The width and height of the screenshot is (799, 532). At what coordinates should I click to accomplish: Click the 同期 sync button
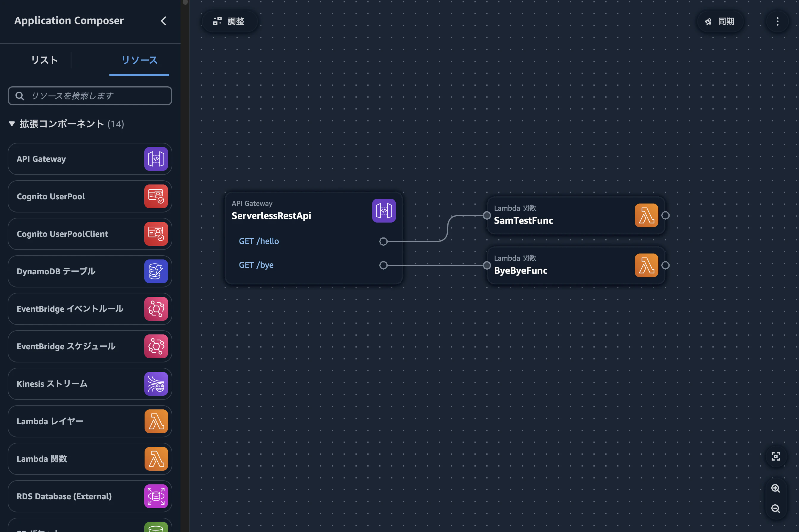720,21
